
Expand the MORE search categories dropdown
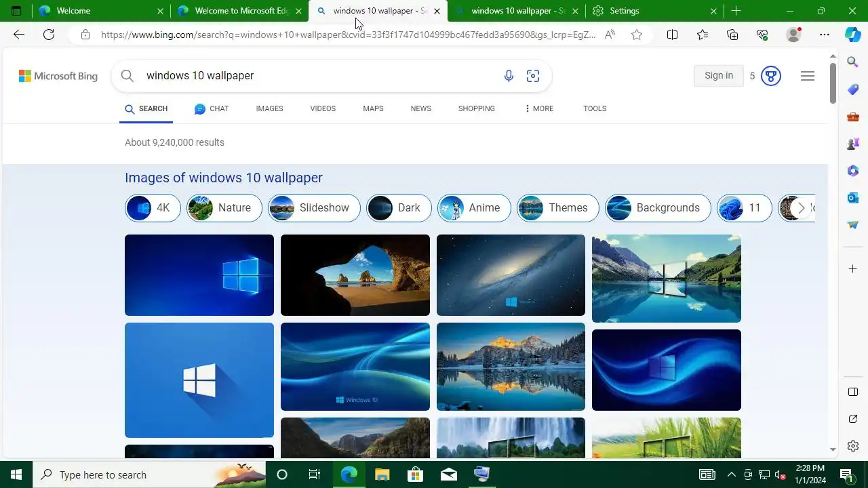coord(539,108)
